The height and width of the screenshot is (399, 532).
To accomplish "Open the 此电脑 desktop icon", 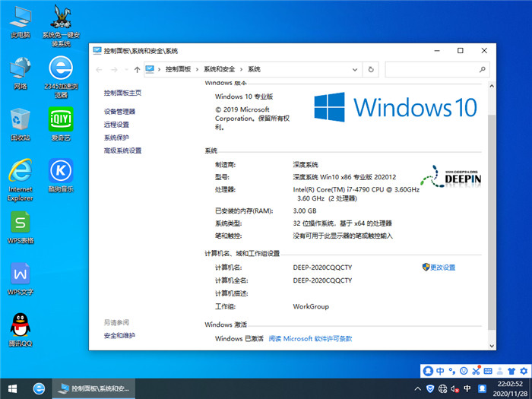I will [21, 22].
